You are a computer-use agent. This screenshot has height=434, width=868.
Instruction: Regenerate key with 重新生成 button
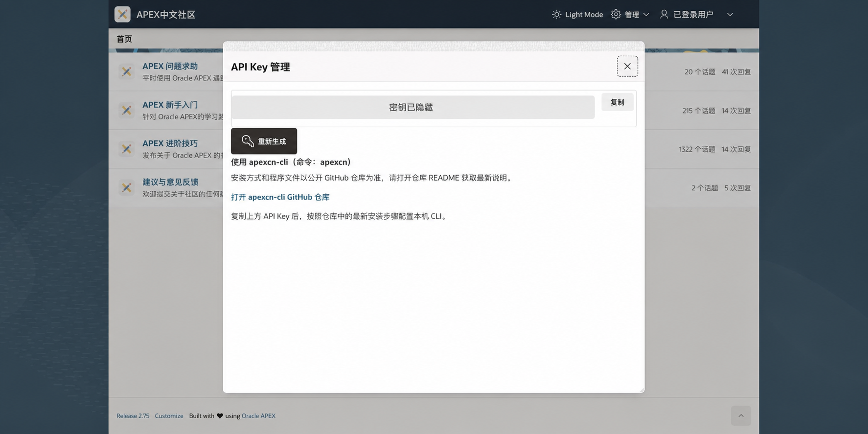264,141
